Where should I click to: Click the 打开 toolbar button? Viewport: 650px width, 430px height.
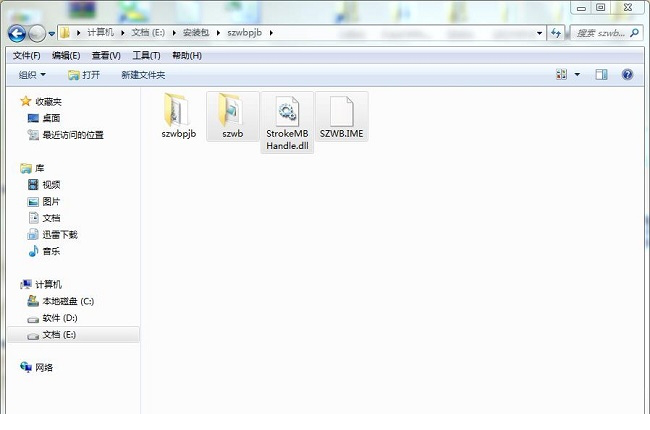point(84,75)
